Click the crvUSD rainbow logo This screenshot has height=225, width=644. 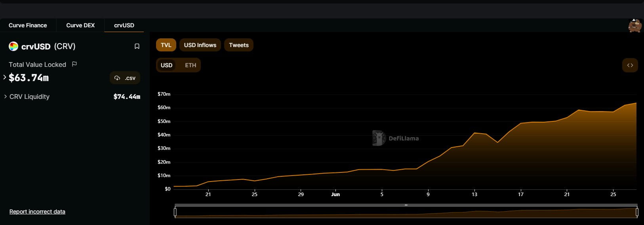13,47
